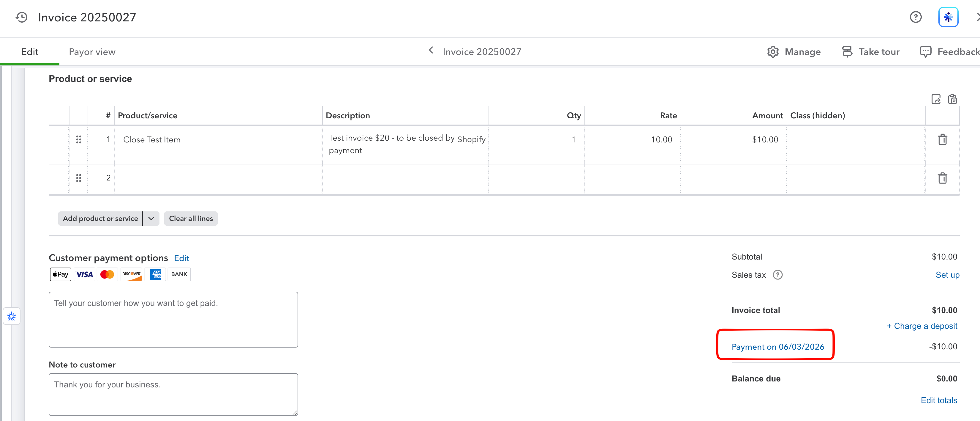This screenshot has width=980, height=421.
Task: Click the Apple Pay payment icon
Action: 61,274
